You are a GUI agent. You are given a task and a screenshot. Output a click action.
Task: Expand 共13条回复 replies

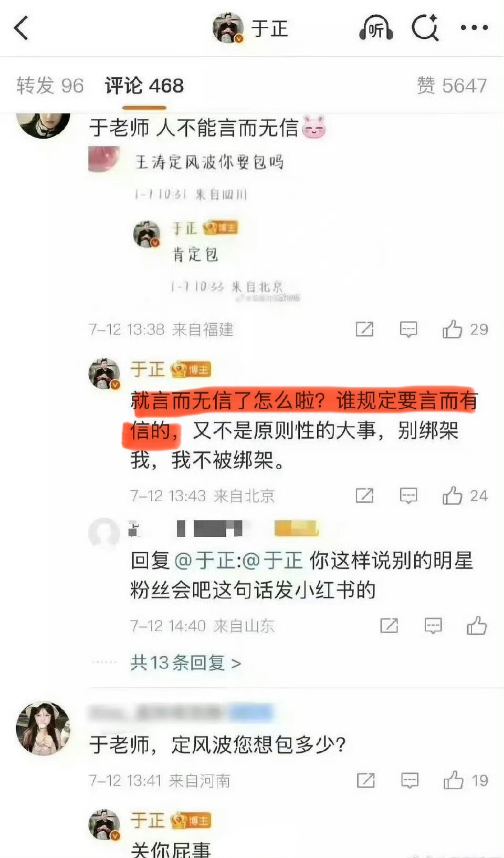click(x=186, y=663)
